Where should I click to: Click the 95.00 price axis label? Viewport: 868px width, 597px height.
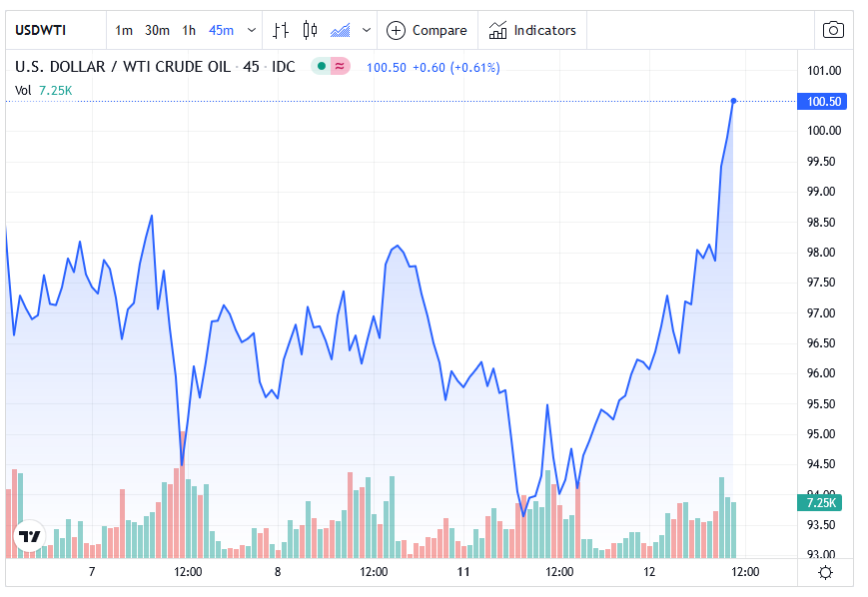pyautogui.click(x=821, y=434)
